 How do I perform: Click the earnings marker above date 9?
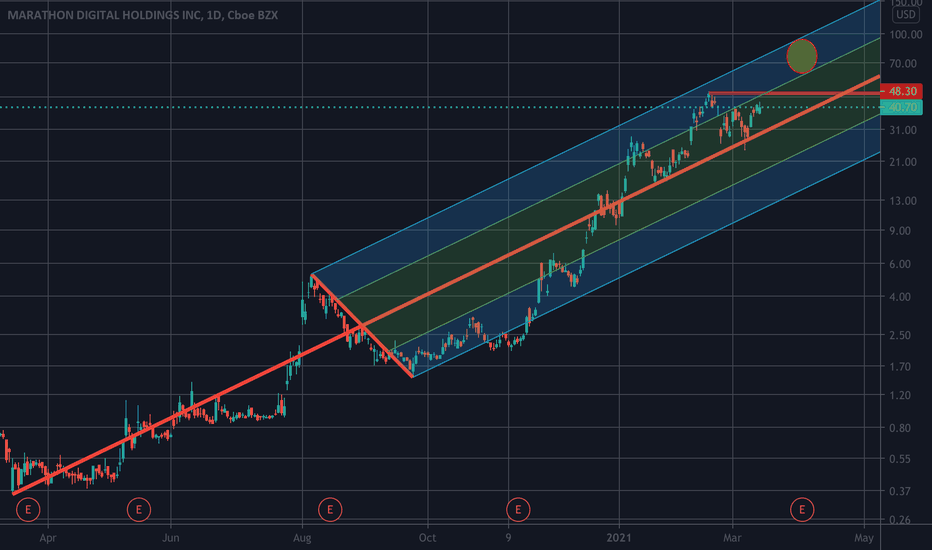(x=518, y=510)
